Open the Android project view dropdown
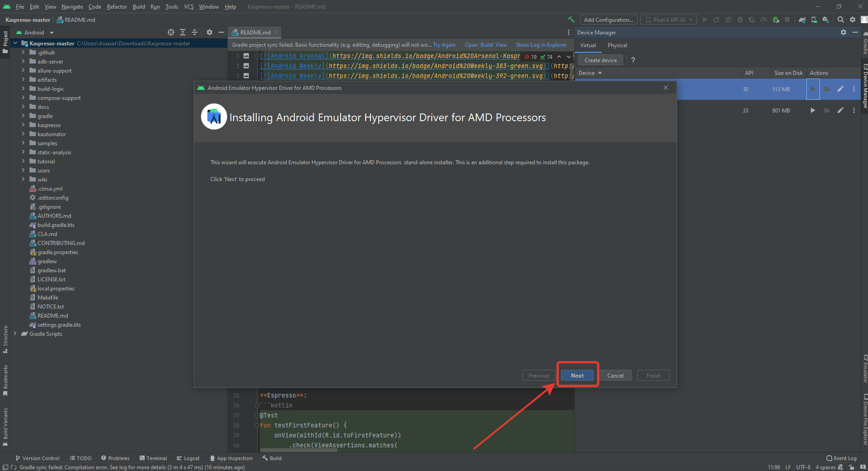The image size is (868, 471). (x=35, y=32)
